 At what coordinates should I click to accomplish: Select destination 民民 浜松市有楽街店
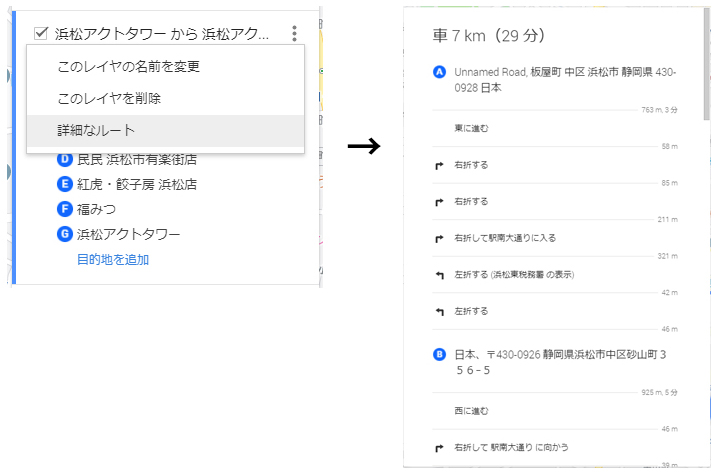[x=137, y=159]
